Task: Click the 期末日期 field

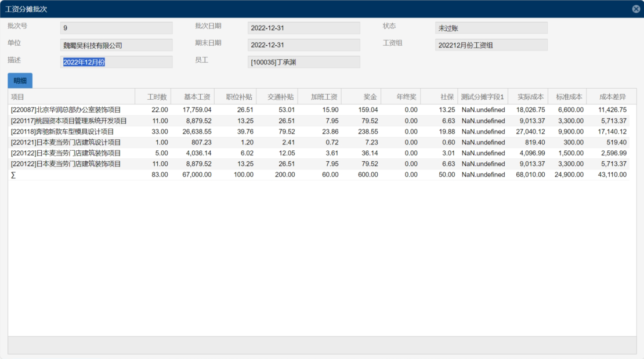Action: click(303, 45)
